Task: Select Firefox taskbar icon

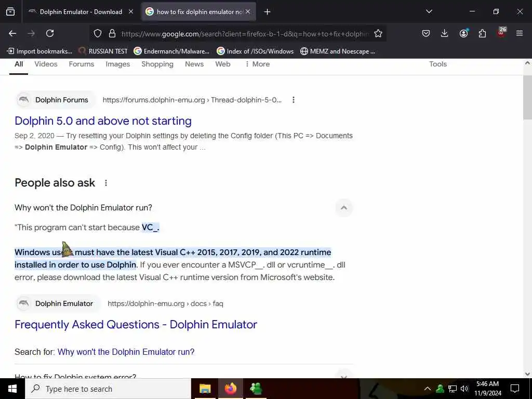Action: [x=230, y=389]
